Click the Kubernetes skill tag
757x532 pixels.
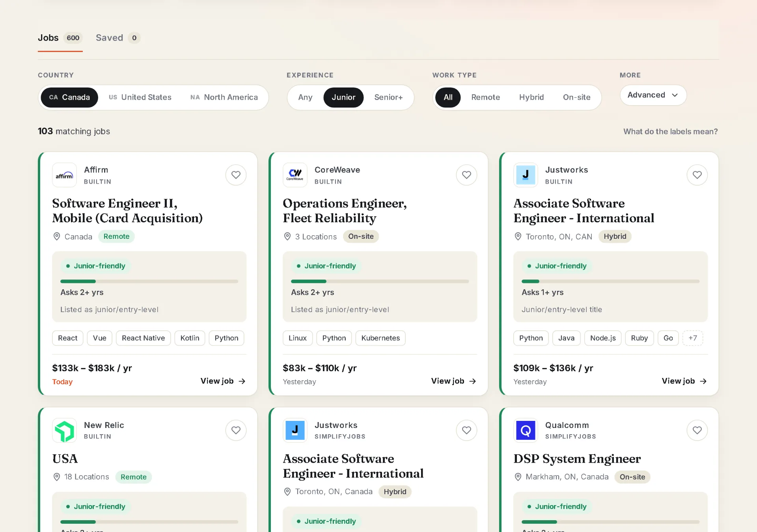[380, 338]
